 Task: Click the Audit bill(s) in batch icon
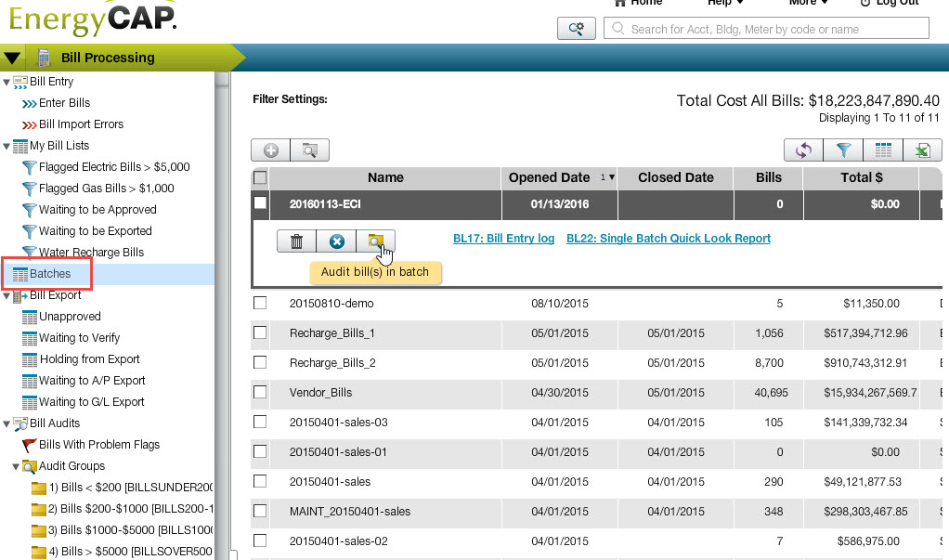pyautogui.click(x=374, y=241)
